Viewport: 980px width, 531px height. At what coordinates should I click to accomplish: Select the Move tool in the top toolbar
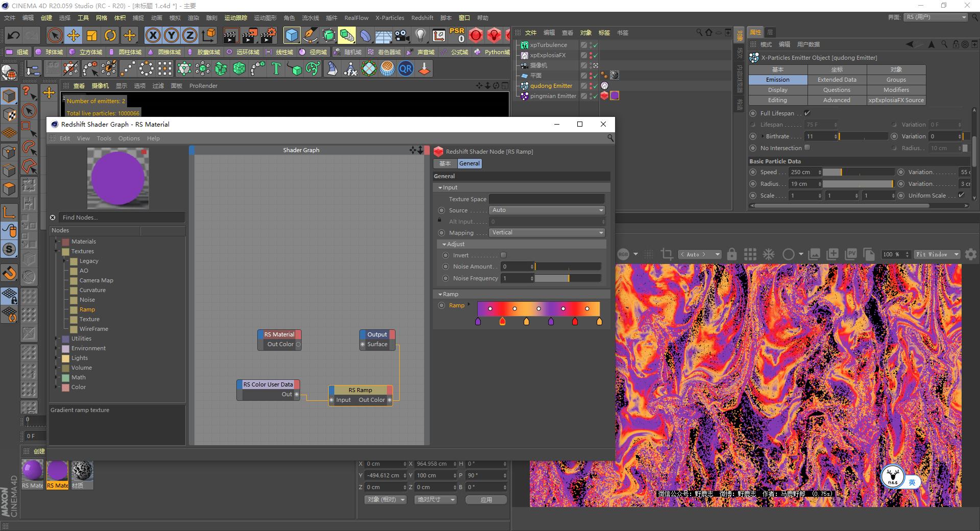click(x=73, y=35)
